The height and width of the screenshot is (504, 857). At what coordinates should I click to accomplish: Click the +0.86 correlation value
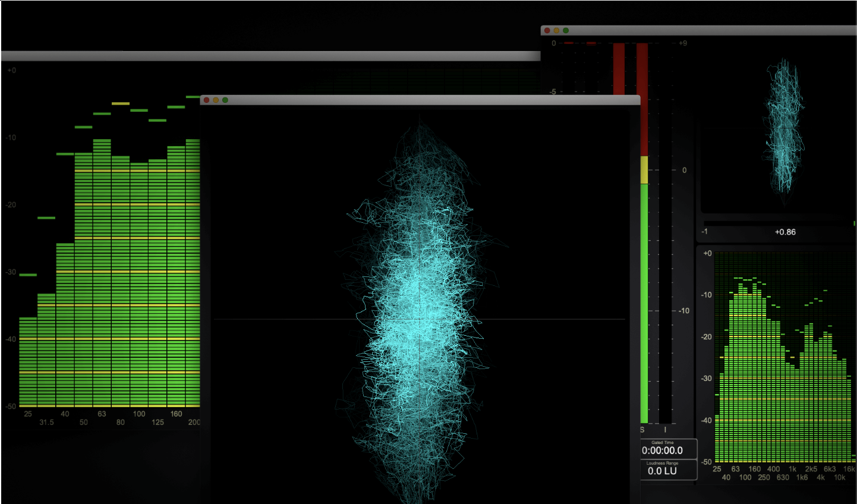click(784, 232)
